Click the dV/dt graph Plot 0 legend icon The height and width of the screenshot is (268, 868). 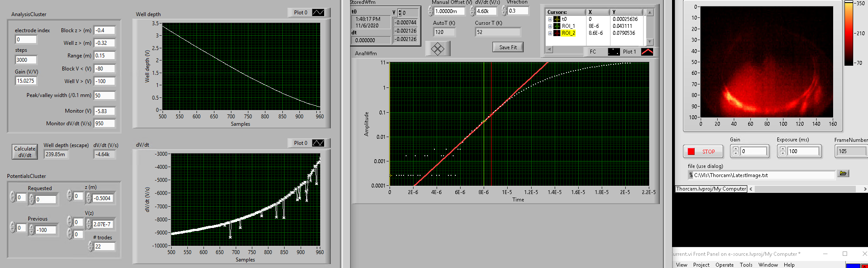click(318, 143)
